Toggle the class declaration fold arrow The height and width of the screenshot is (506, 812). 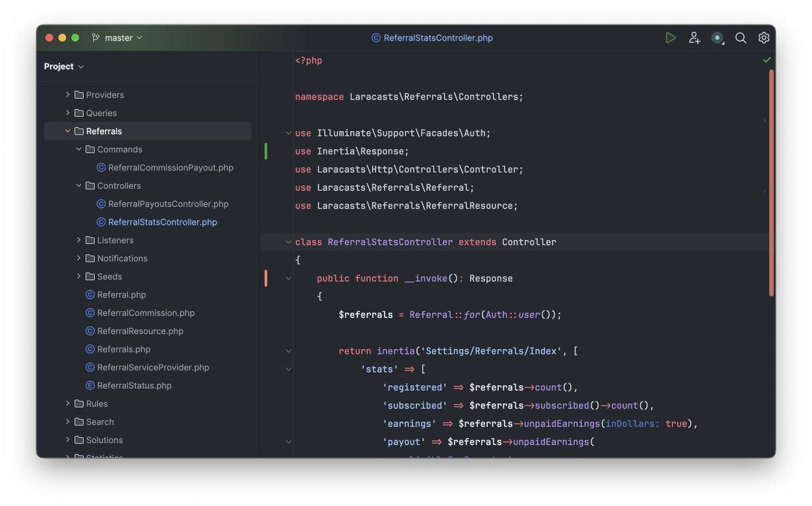point(288,241)
